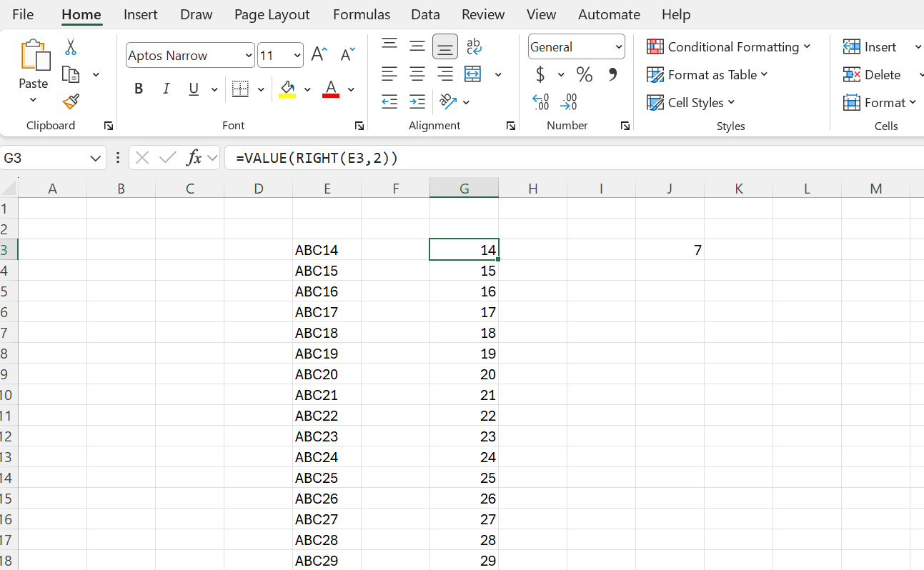Click the Wrap Text icon
Image resolution: width=924 pixels, height=570 pixels.
[x=474, y=46]
